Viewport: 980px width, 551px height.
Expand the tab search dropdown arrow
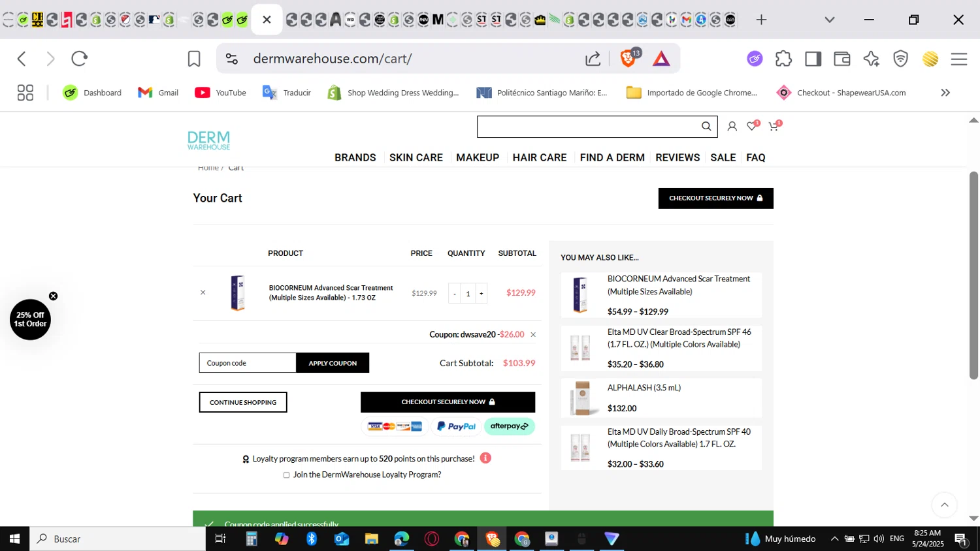pos(830,20)
